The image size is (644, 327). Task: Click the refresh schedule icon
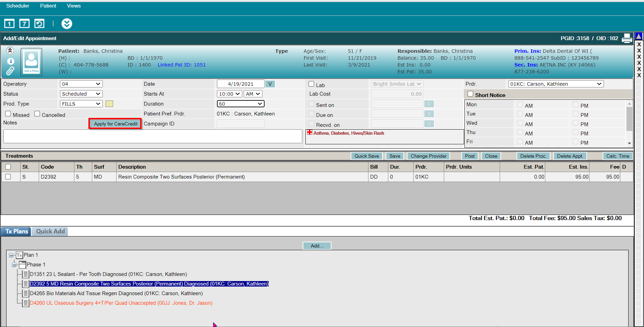click(x=39, y=24)
